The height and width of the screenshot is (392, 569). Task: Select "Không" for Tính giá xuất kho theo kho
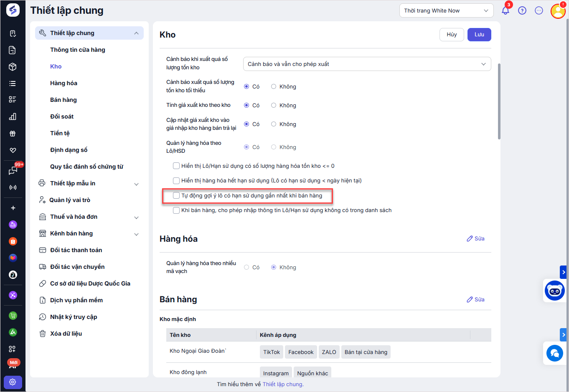[x=274, y=105]
